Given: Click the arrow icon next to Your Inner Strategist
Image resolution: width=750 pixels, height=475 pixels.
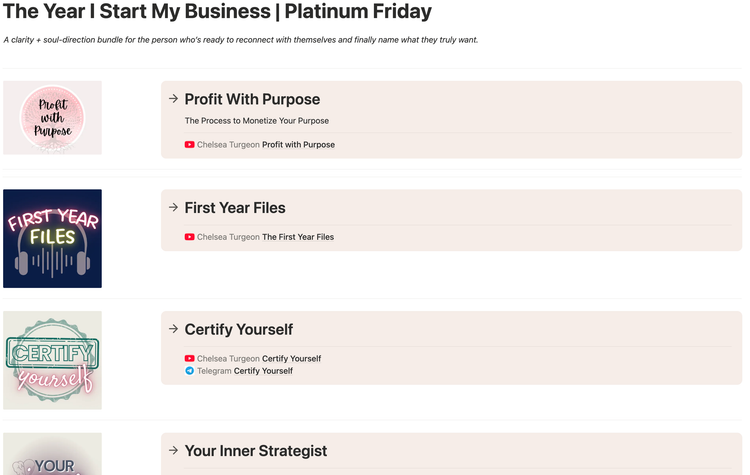Looking at the screenshot, I should (x=173, y=451).
